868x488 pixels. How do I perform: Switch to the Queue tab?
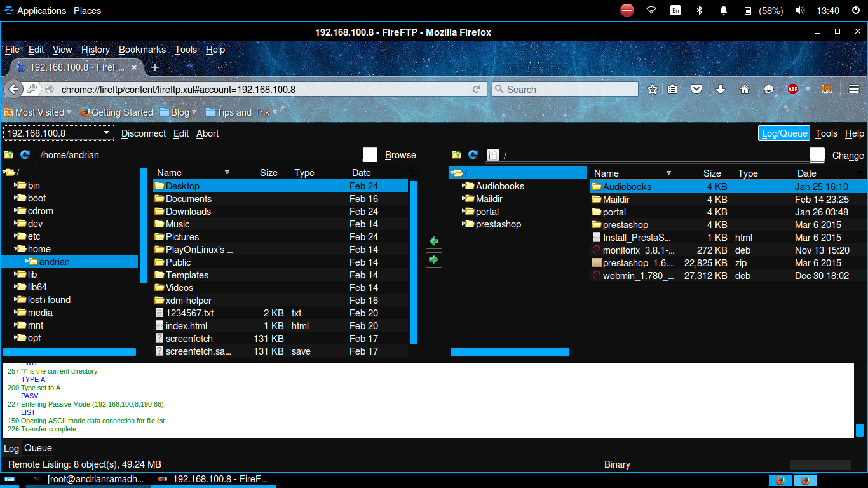click(38, 448)
